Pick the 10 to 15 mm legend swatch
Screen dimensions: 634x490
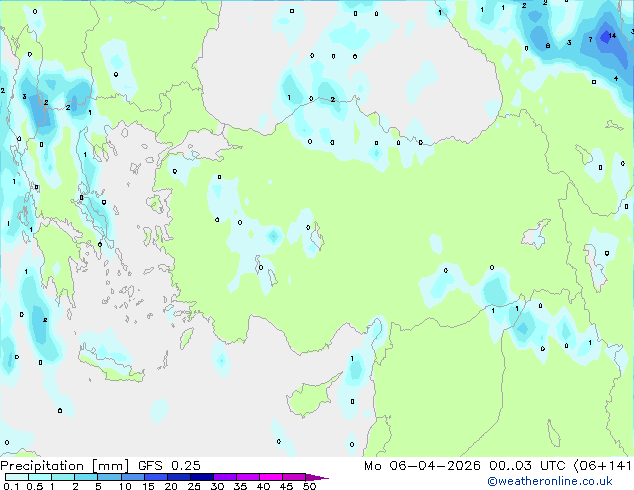132,477
